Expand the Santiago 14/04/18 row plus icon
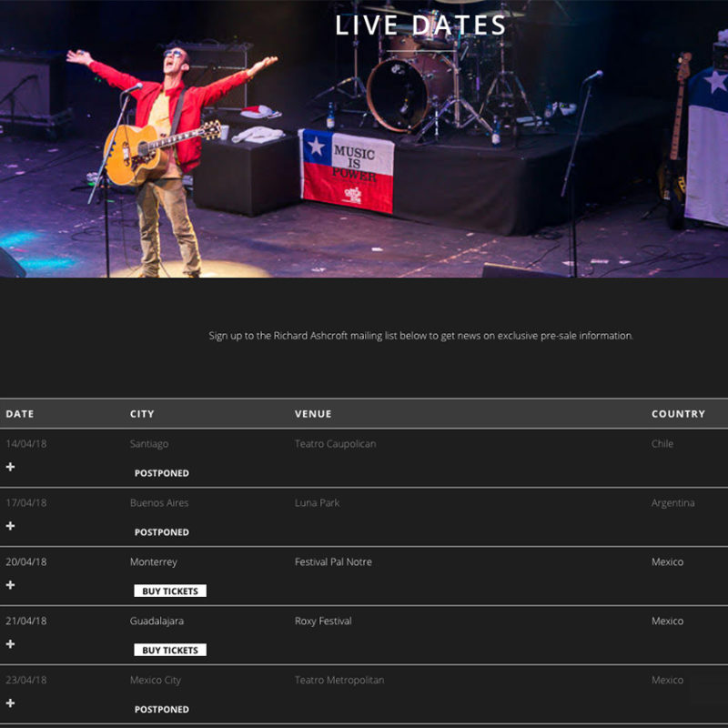 coord(10,467)
